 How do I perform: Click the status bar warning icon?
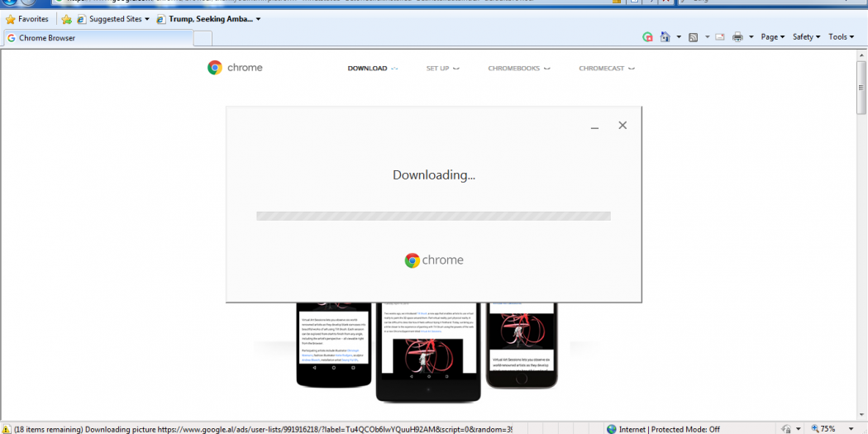point(6,429)
